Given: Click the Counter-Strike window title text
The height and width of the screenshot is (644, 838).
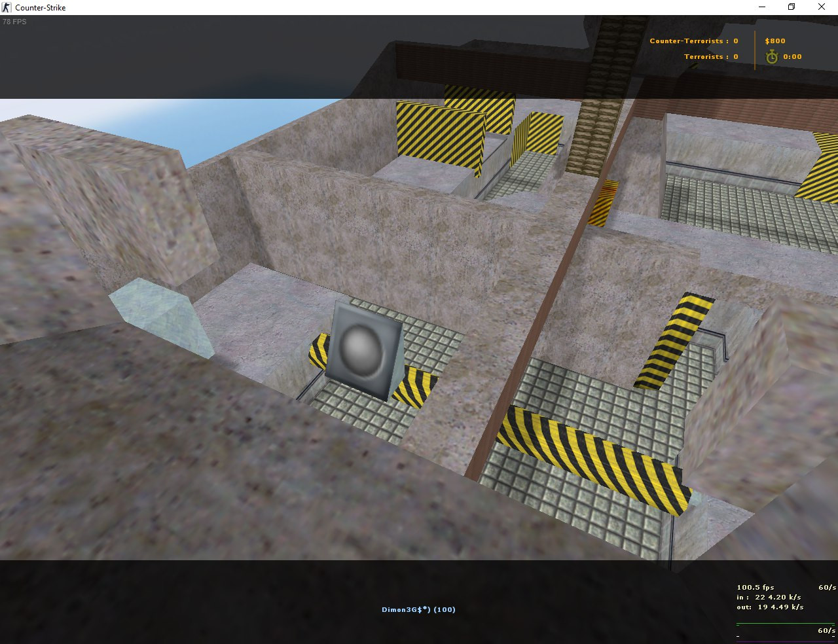Looking at the screenshot, I should 41,7.
